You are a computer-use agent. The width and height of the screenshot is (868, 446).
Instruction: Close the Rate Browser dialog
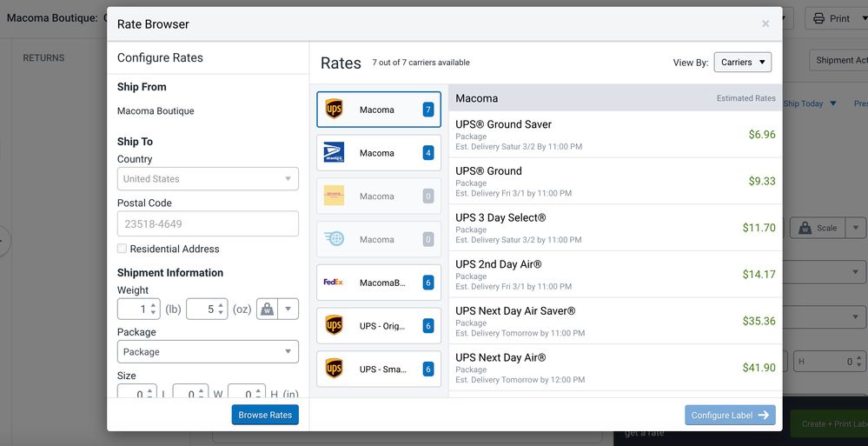(x=765, y=24)
